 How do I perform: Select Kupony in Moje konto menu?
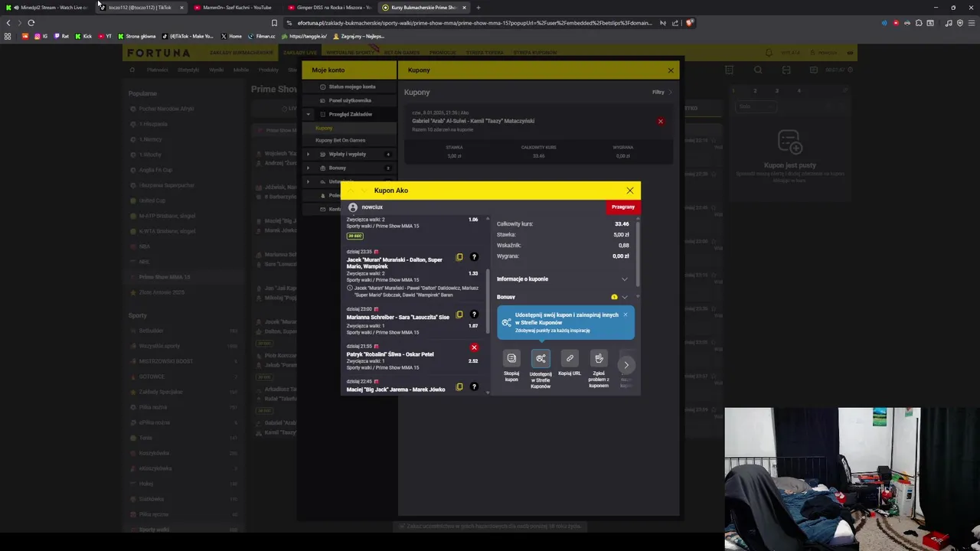pyautogui.click(x=348, y=128)
